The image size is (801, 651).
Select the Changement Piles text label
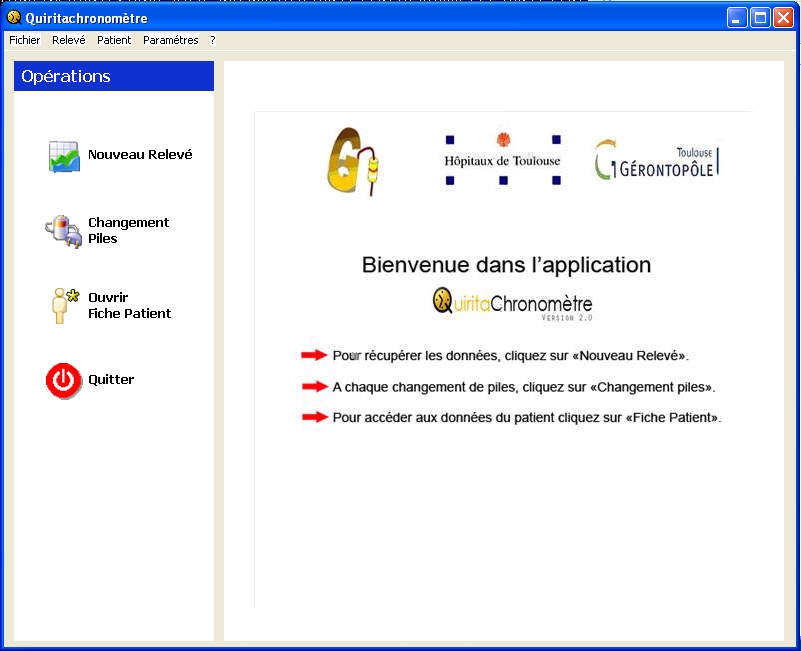coord(128,230)
